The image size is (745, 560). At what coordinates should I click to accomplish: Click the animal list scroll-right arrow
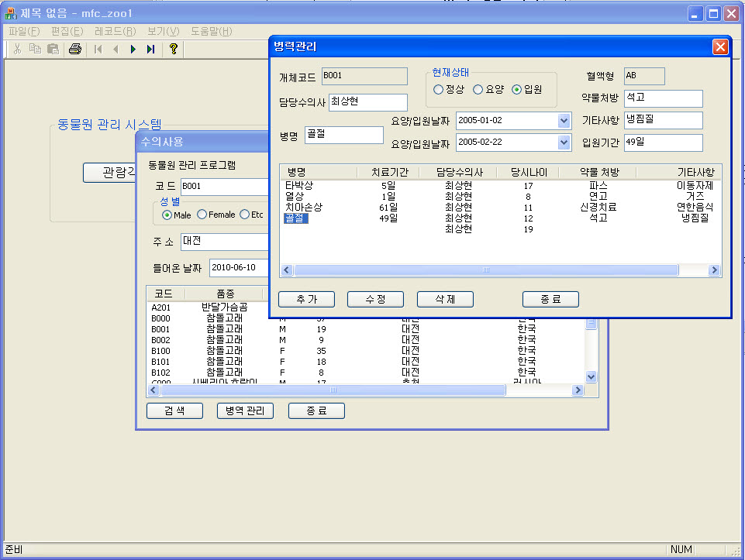(x=578, y=390)
